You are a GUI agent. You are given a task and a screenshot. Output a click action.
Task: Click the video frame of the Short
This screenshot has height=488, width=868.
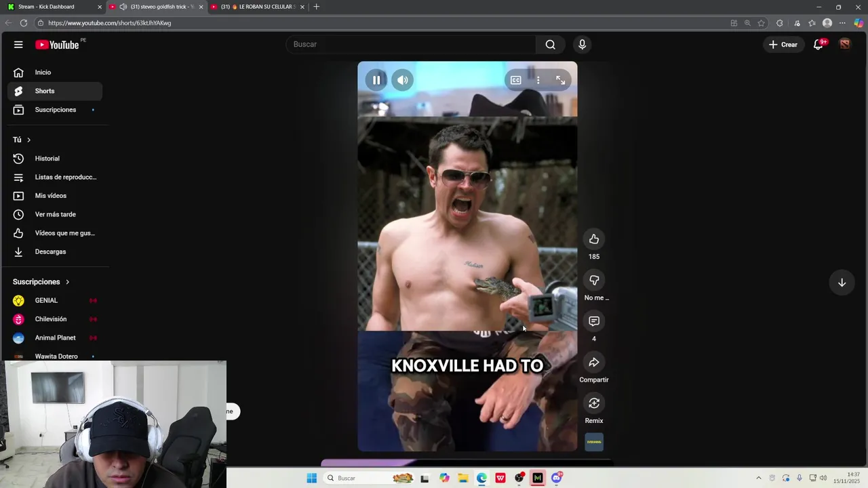[467, 256]
